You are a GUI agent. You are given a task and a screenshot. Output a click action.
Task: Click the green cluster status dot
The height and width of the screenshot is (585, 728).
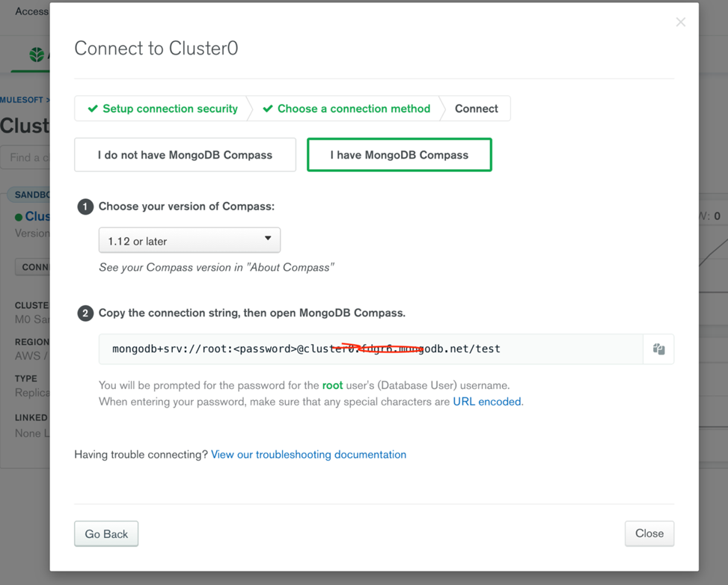(19, 217)
